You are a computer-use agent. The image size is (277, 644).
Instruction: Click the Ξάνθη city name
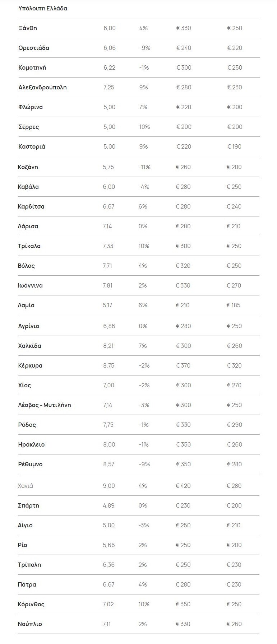pyautogui.click(x=28, y=28)
